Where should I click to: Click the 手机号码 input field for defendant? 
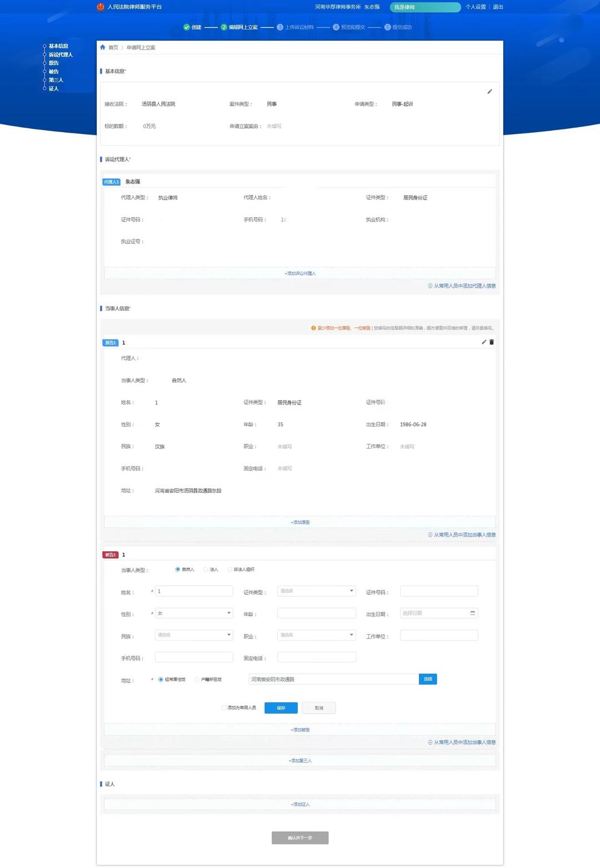194,657
